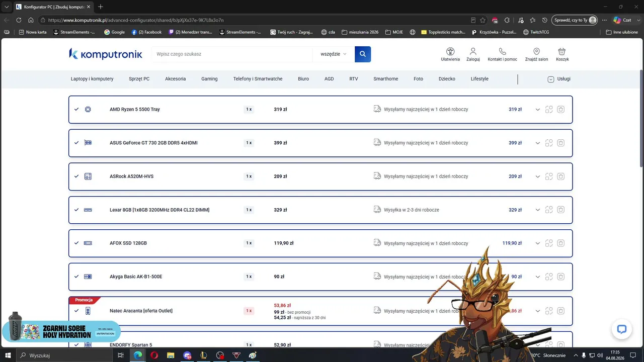The height and width of the screenshot is (362, 644).
Task: Replace the ASRock A520M-HVS motherboard
Action: click(x=549, y=176)
